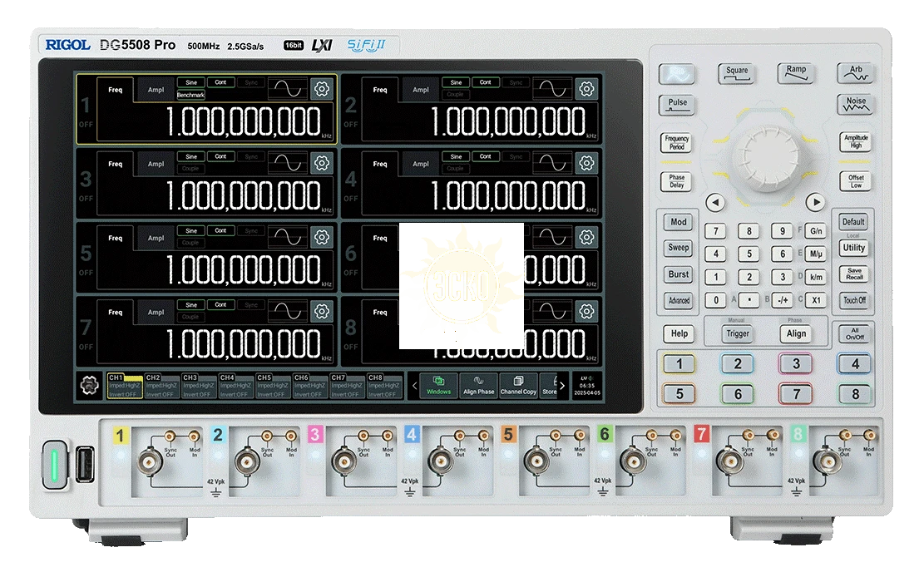Open channel 1 settings gear icon
Screen dimensions: 924x572
(x=322, y=90)
